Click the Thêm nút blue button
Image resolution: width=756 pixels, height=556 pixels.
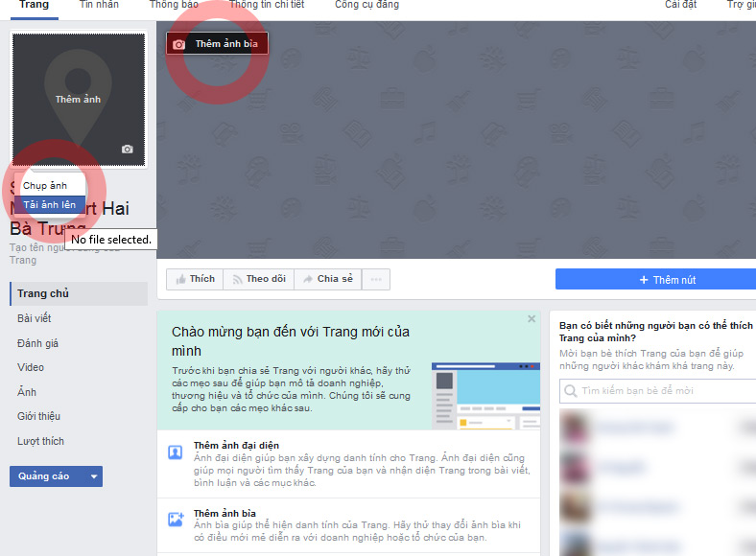tap(656, 279)
